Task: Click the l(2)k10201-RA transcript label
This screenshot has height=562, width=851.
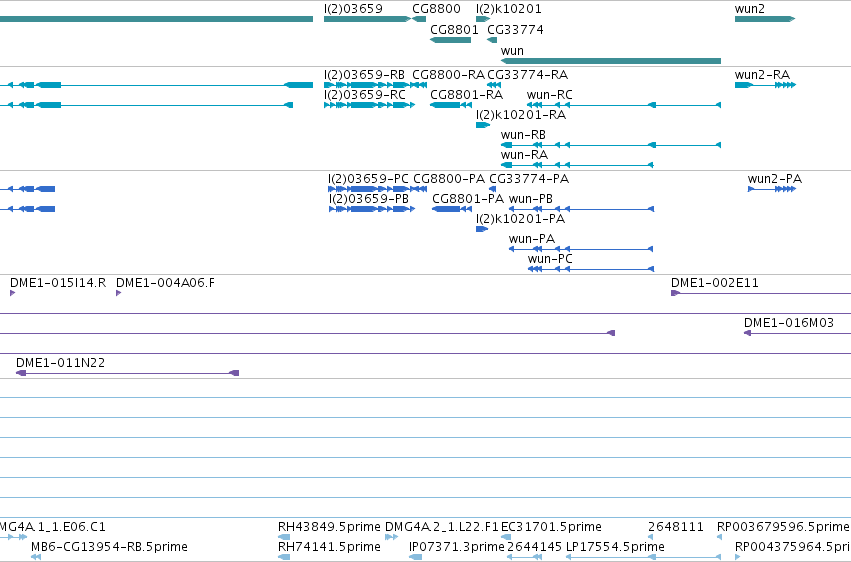Action: pos(521,115)
